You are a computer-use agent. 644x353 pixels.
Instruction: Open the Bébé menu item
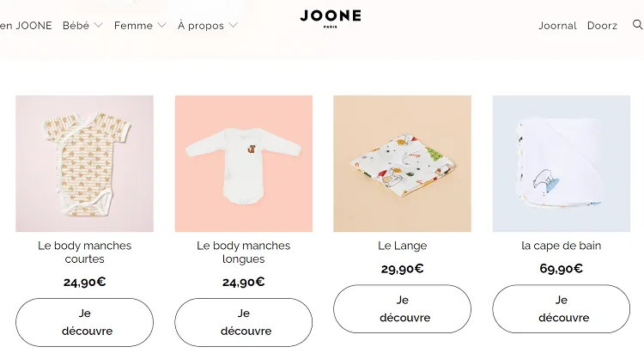click(x=76, y=26)
